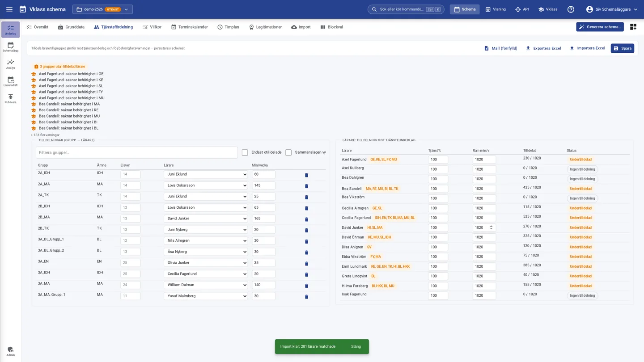The height and width of the screenshot is (362, 644).
Task: Delete the 2A_IDH assignment row
Action: click(x=306, y=175)
